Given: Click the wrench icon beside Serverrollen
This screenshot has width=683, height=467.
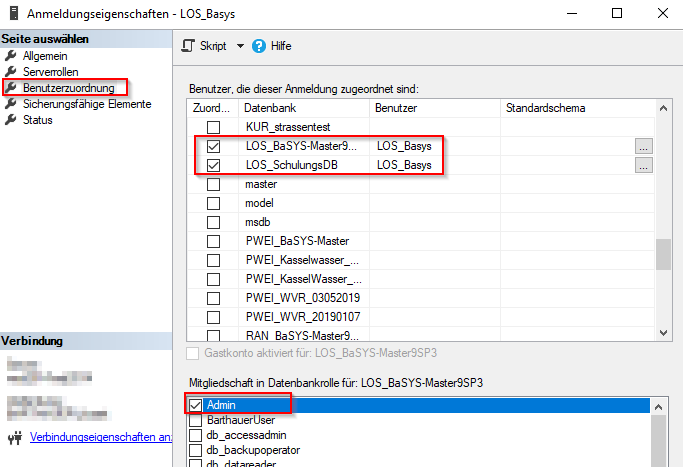Looking at the screenshot, I should (12, 72).
